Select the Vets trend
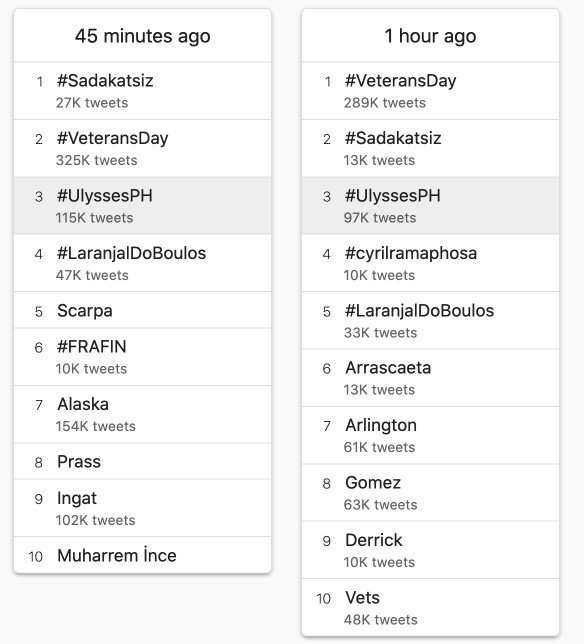This screenshot has width=584, height=644. pos(430,608)
